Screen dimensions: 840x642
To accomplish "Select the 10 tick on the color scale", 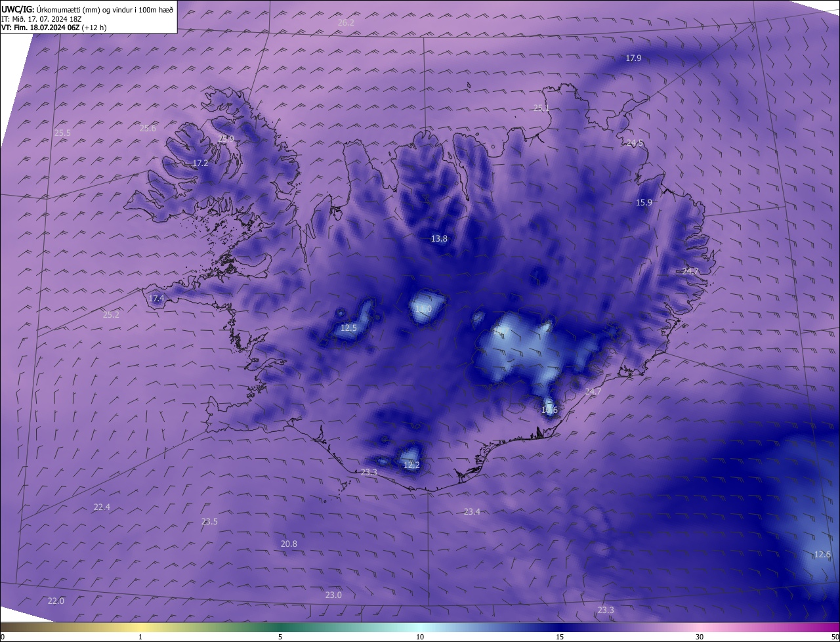I will pos(420,637).
